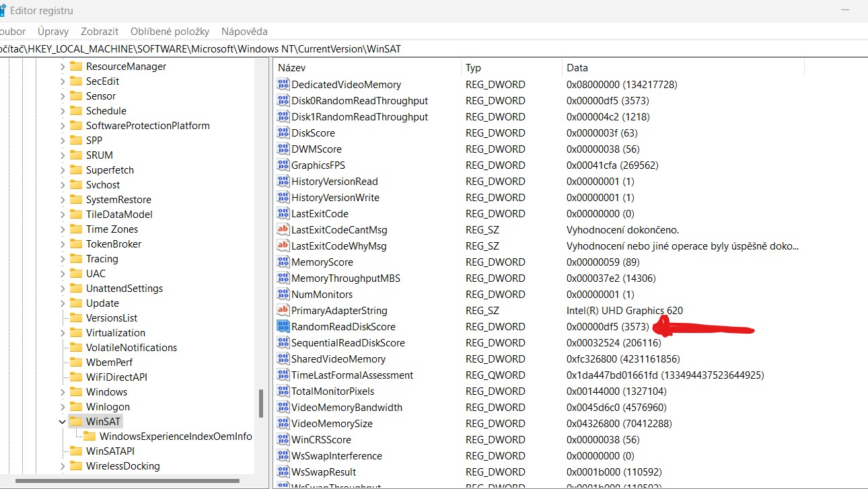Sort values by the Typ column header
Image resolution: width=868 pixels, height=489 pixels.
pyautogui.click(x=512, y=67)
